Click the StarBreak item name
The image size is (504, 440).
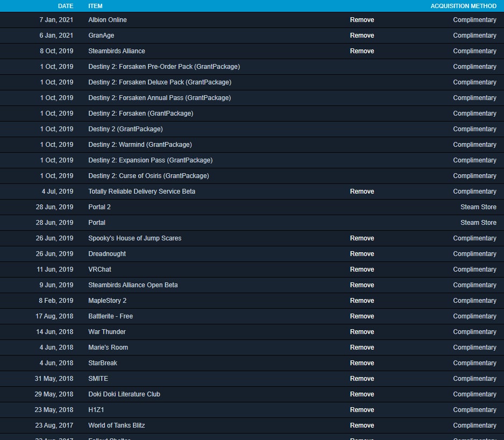103,363
